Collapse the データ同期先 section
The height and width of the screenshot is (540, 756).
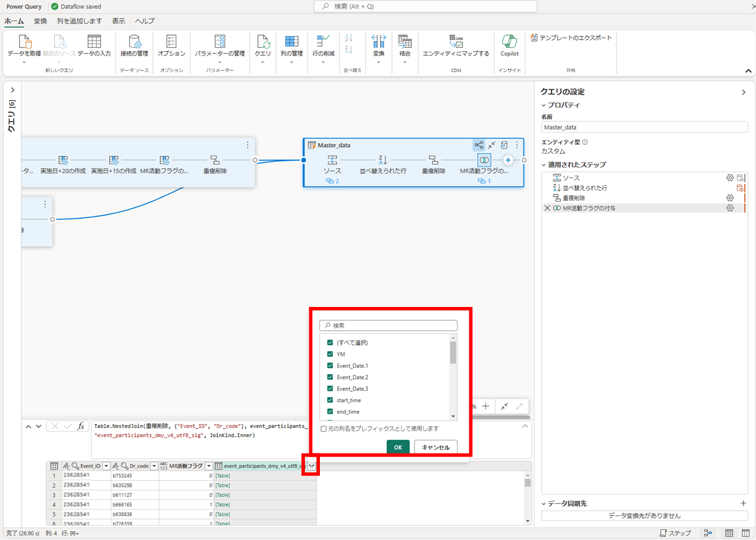click(x=544, y=504)
